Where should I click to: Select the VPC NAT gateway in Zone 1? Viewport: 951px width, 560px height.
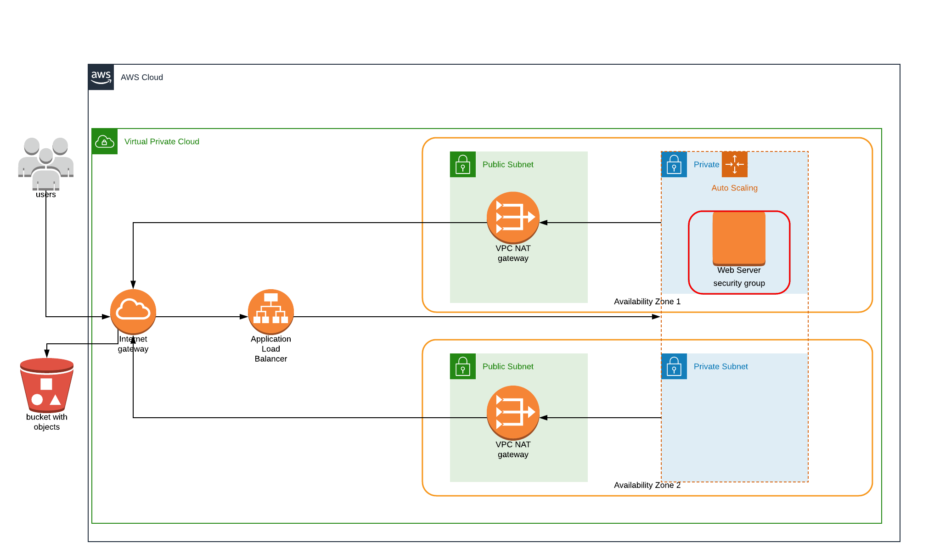[513, 218]
